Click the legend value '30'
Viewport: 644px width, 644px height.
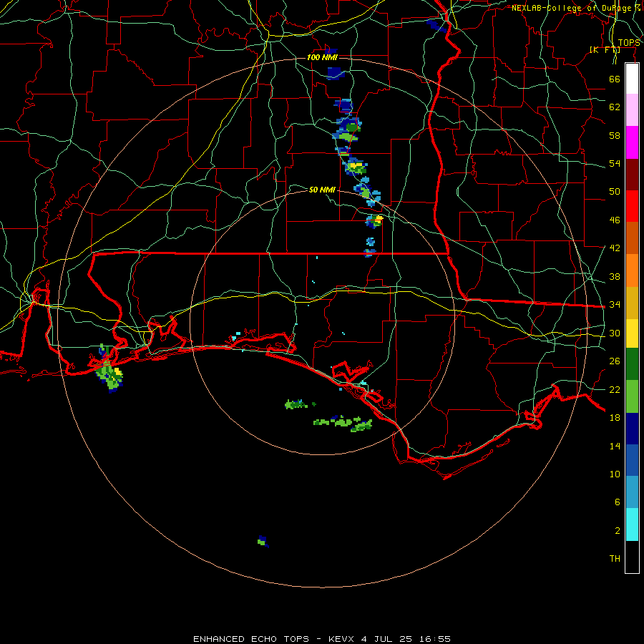click(615, 333)
